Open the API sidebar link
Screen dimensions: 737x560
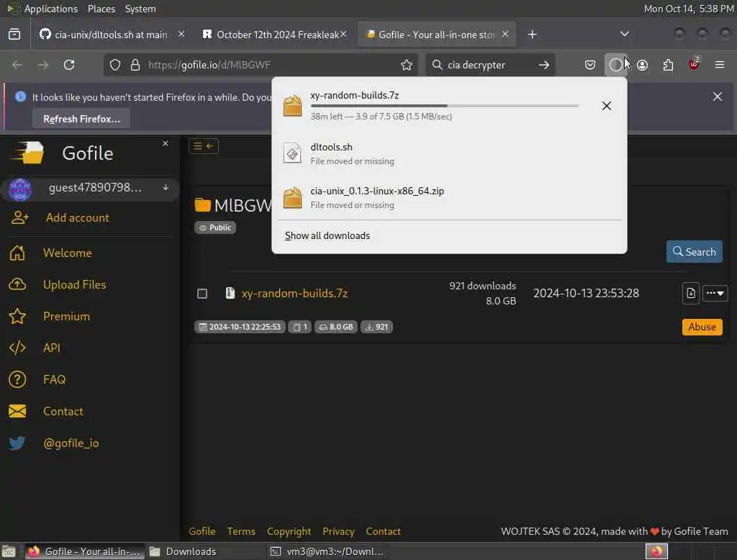51,348
